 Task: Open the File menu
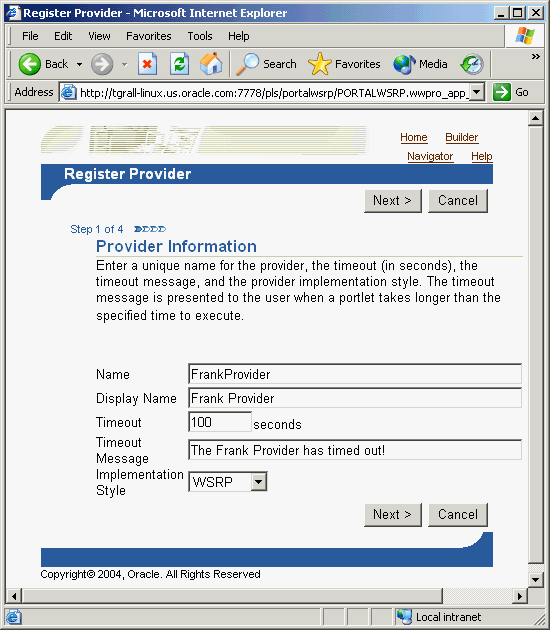pos(30,36)
